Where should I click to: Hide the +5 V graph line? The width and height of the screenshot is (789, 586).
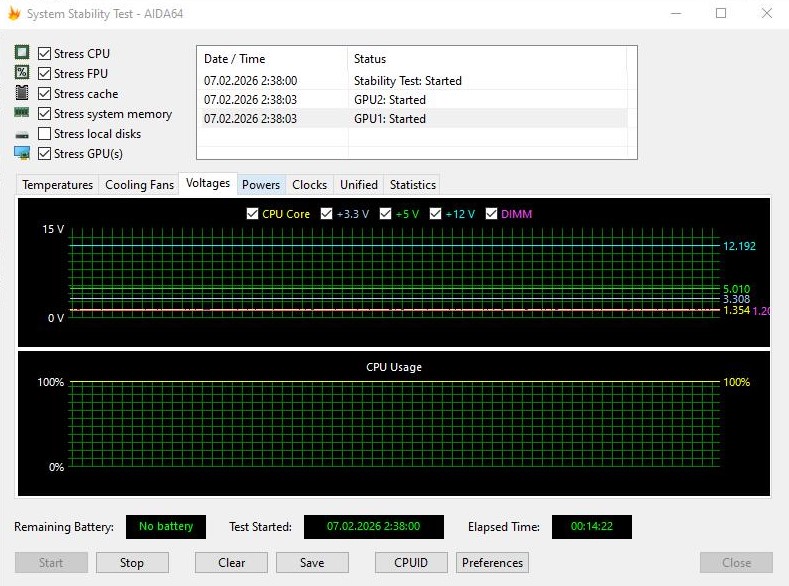tap(385, 214)
